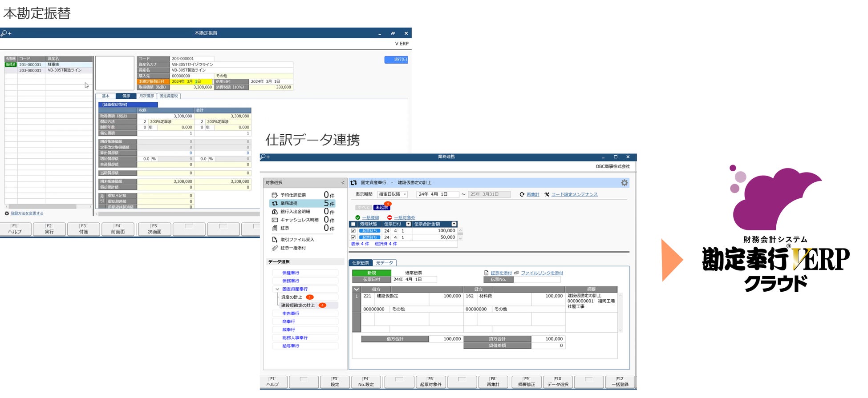Switch to the 月次償却 tab

(146, 96)
